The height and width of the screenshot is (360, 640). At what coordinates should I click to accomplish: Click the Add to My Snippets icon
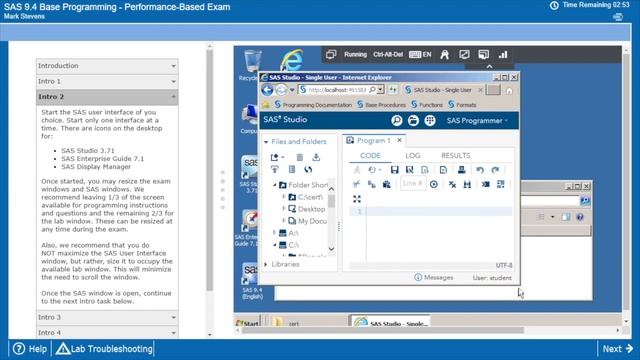443,170
